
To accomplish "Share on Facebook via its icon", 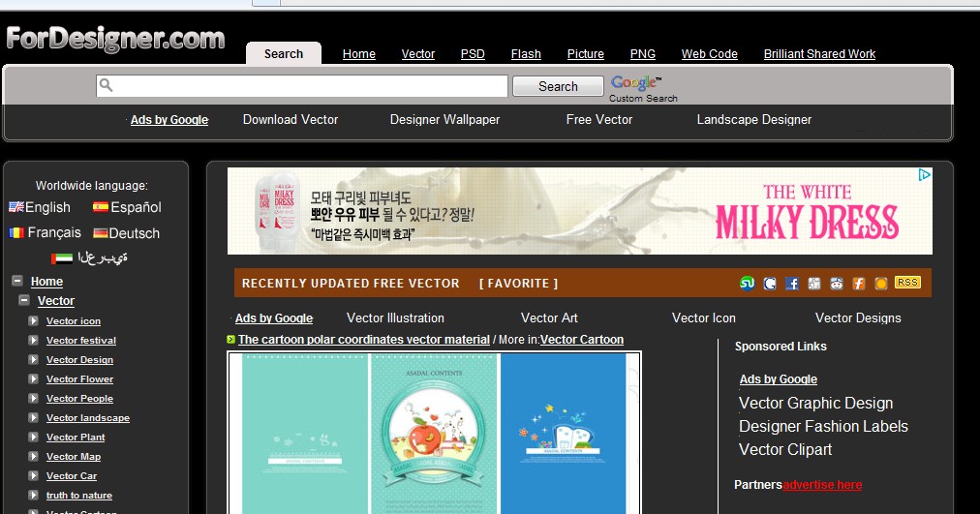I will point(792,284).
